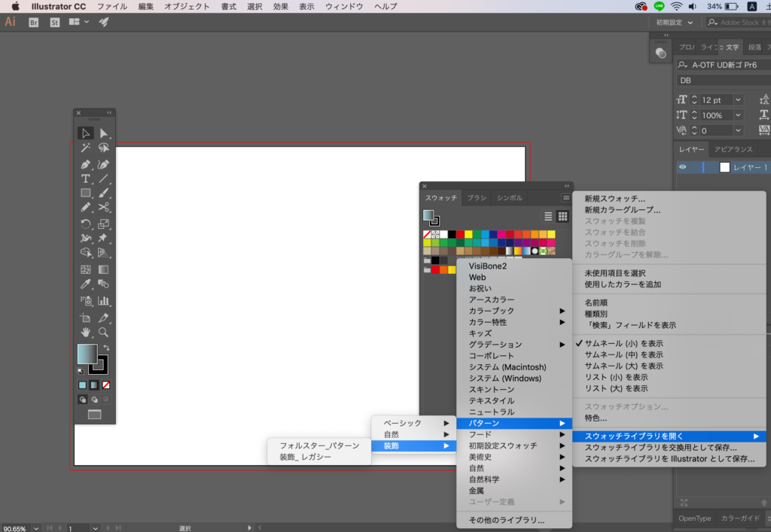Viewport: 771px width, 532px height.
Task: Choose フォルスター_パターン from submenu
Action: tap(319, 445)
